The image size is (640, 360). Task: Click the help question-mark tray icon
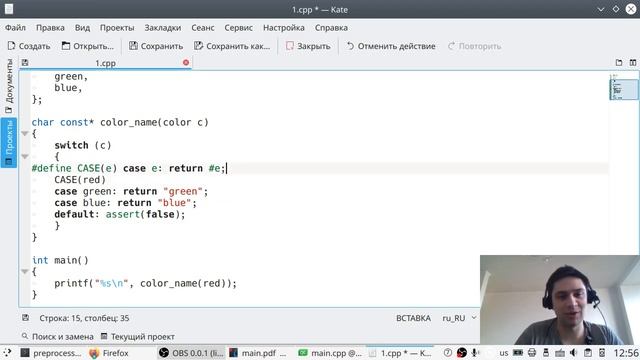coord(448,353)
